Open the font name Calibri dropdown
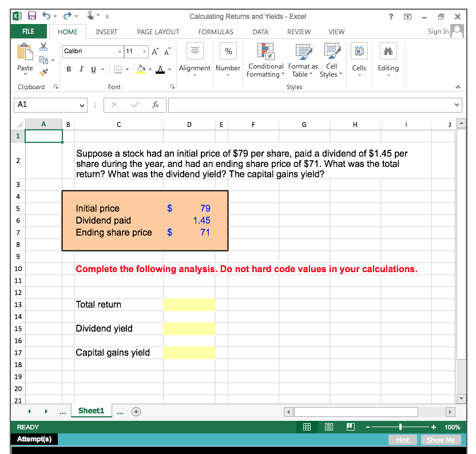This screenshot has width=476, height=454. 120,51
